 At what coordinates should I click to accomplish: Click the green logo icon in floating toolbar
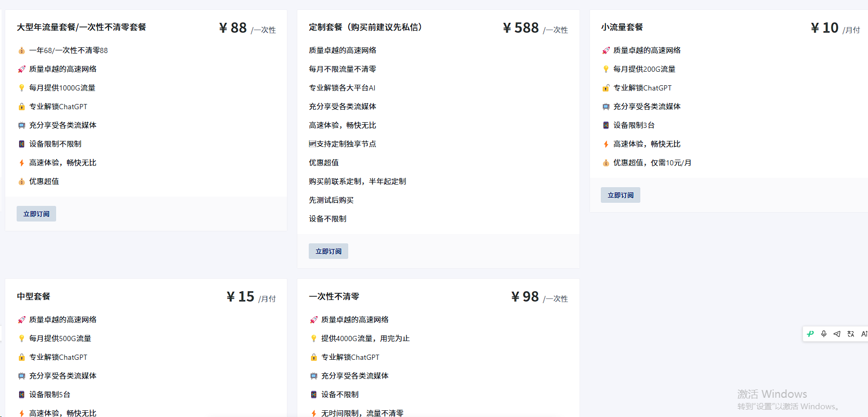[810, 334]
